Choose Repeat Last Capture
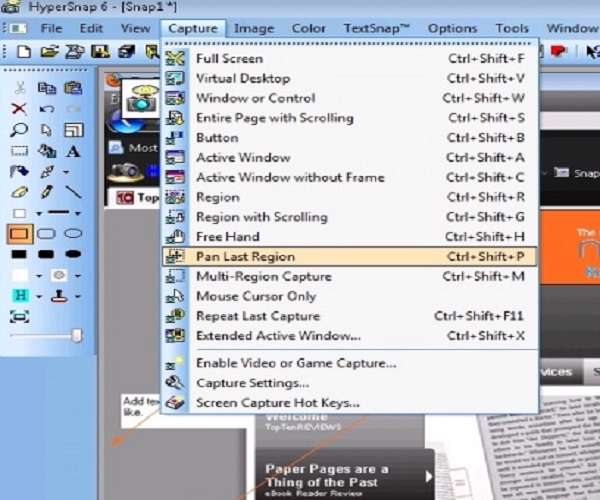The width and height of the screenshot is (600, 500). point(349,316)
